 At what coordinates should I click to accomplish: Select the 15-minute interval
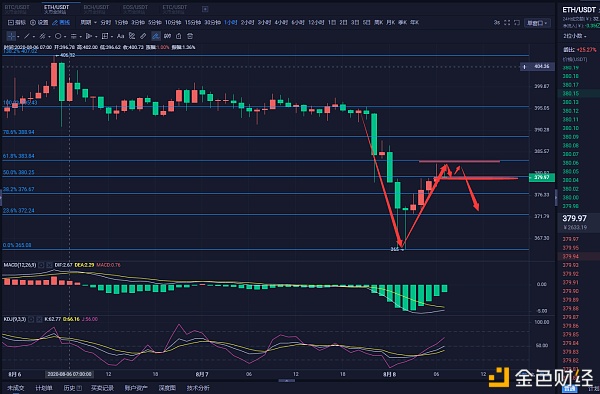pyautogui.click(x=193, y=23)
